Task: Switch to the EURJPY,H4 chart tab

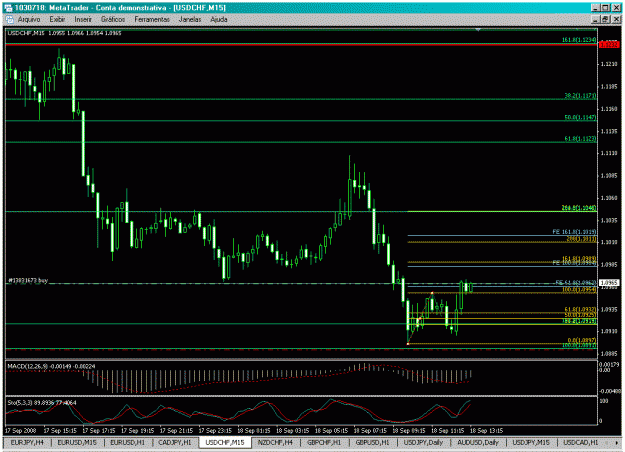Action: coord(27,442)
